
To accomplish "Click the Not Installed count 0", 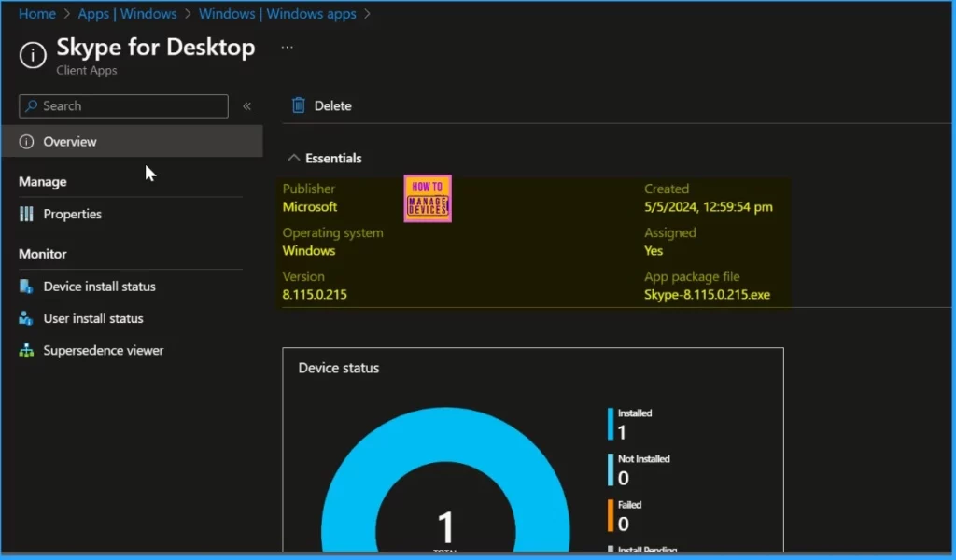I will click(623, 478).
